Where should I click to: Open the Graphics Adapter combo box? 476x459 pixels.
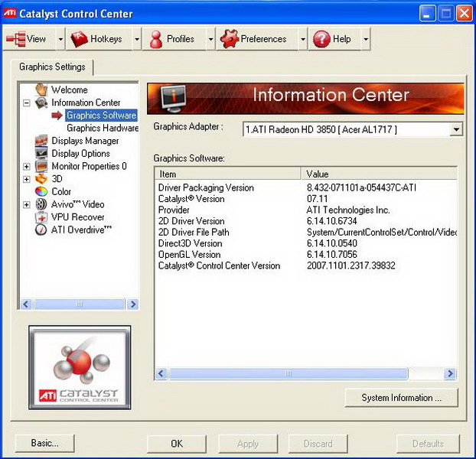pyautogui.click(x=353, y=129)
